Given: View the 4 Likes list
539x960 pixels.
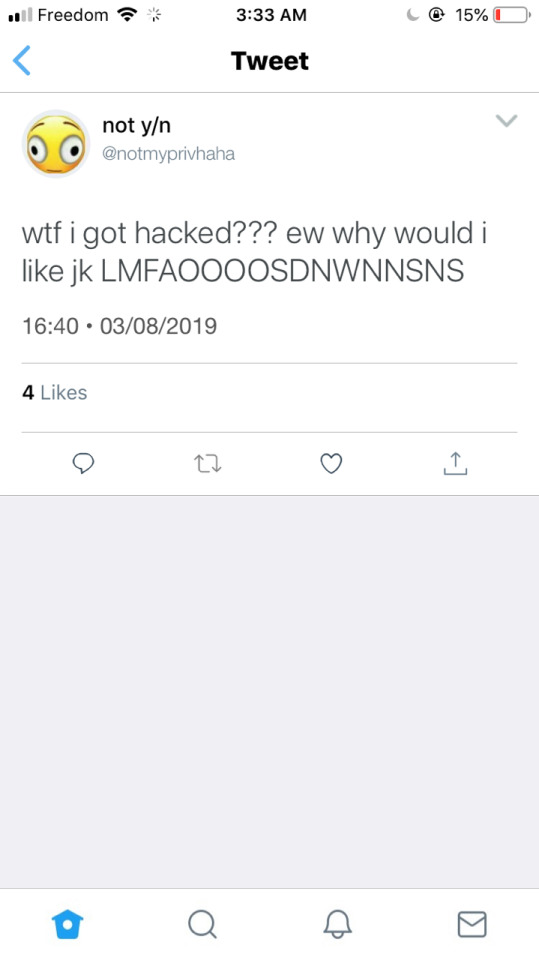Looking at the screenshot, I should pos(55,392).
